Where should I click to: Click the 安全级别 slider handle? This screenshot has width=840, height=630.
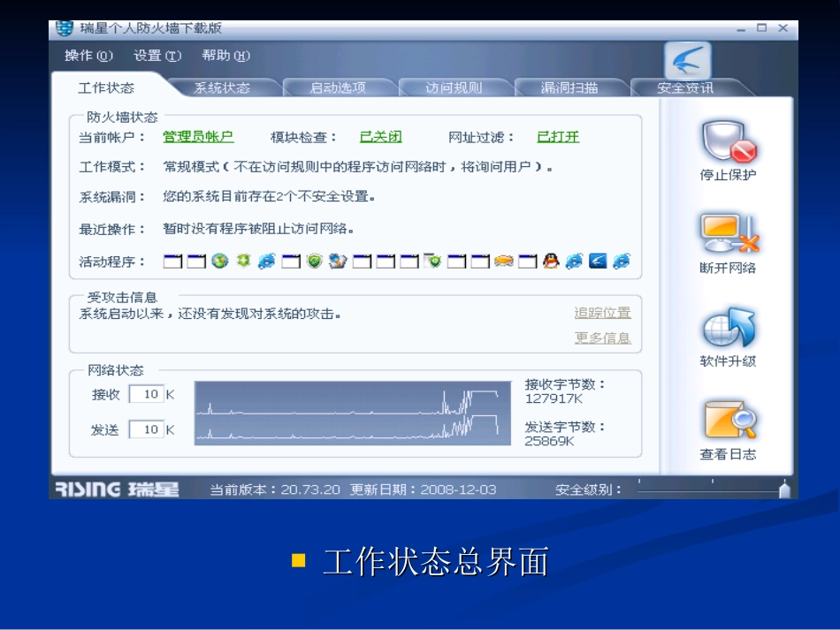(x=785, y=490)
